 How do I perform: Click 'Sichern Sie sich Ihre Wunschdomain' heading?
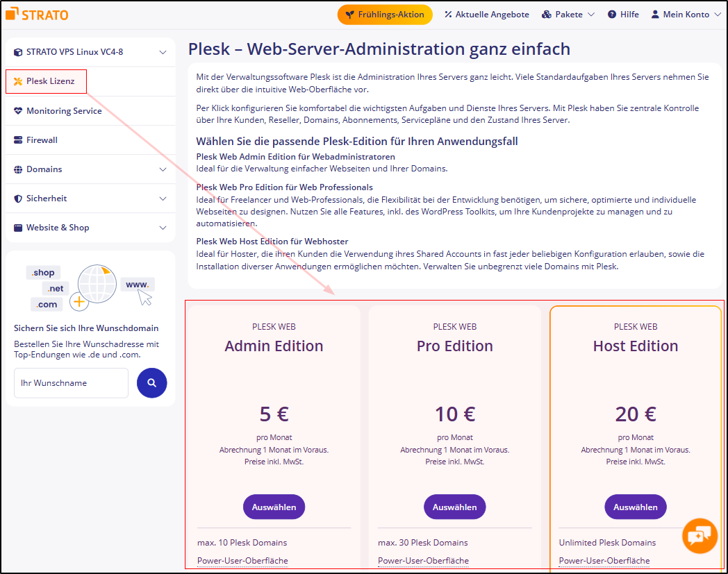tap(86, 328)
